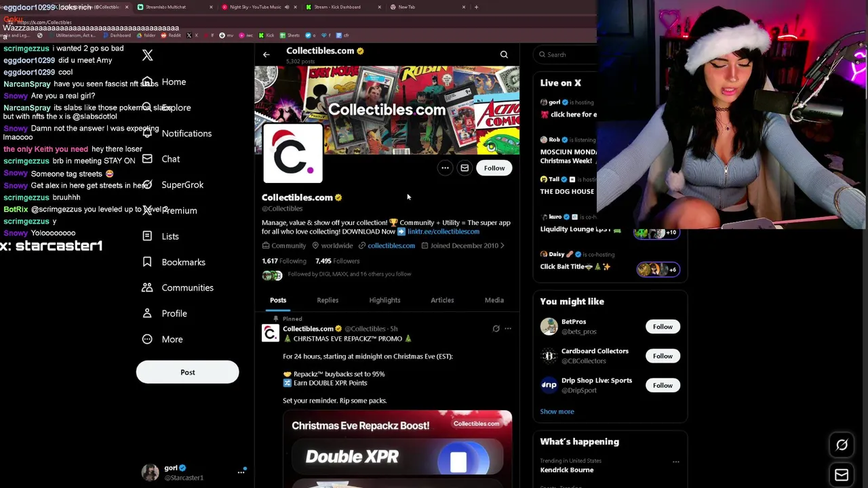This screenshot has width=868, height=488.
Task: Open Premium in the sidebar
Action: click(179, 211)
